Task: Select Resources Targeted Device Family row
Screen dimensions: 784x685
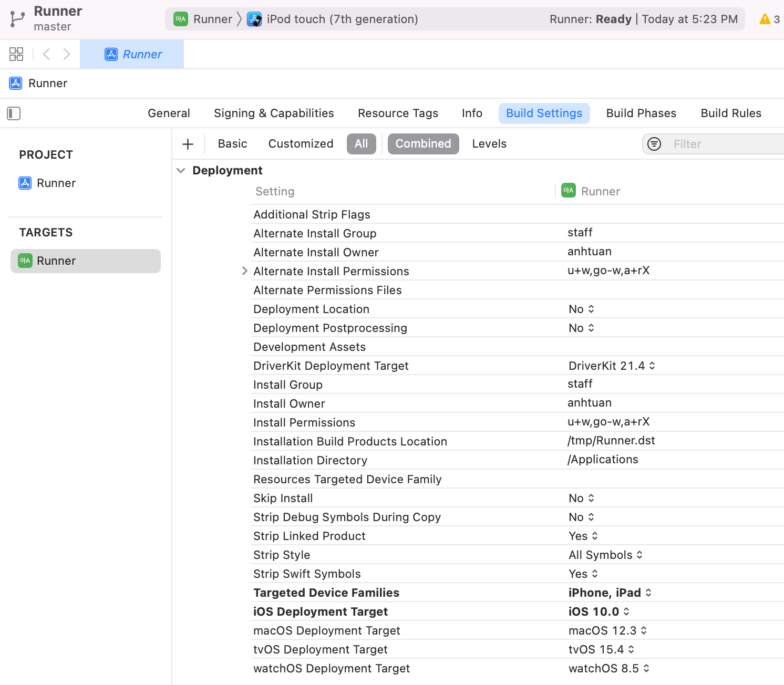Action: click(518, 479)
